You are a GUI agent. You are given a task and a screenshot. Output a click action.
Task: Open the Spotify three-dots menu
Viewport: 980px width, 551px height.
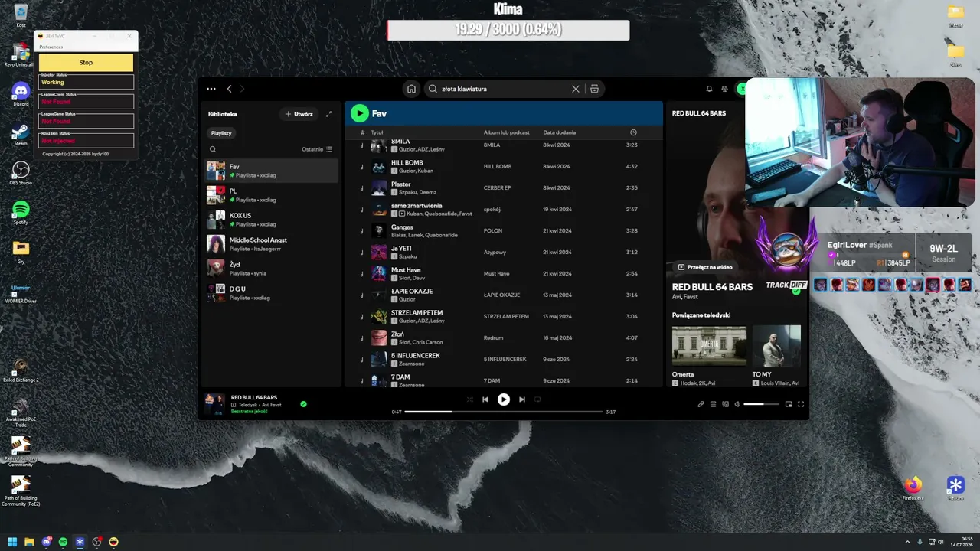coord(211,89)
